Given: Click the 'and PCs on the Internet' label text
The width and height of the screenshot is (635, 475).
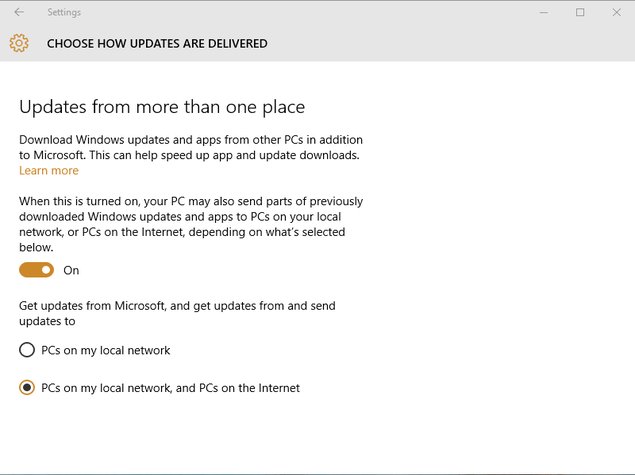Looking at the screenshot, I should click(x=238, y=388).
